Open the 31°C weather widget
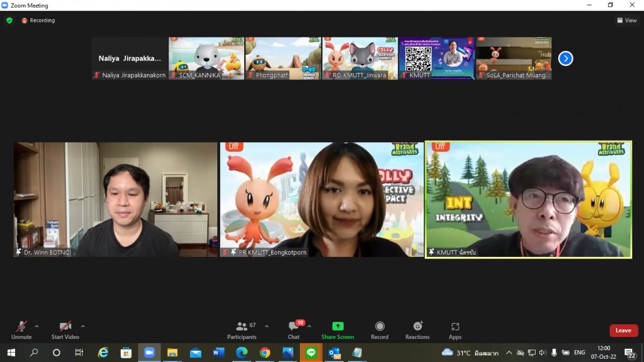This screenshot has width=644, height=362. pos(470,352)
